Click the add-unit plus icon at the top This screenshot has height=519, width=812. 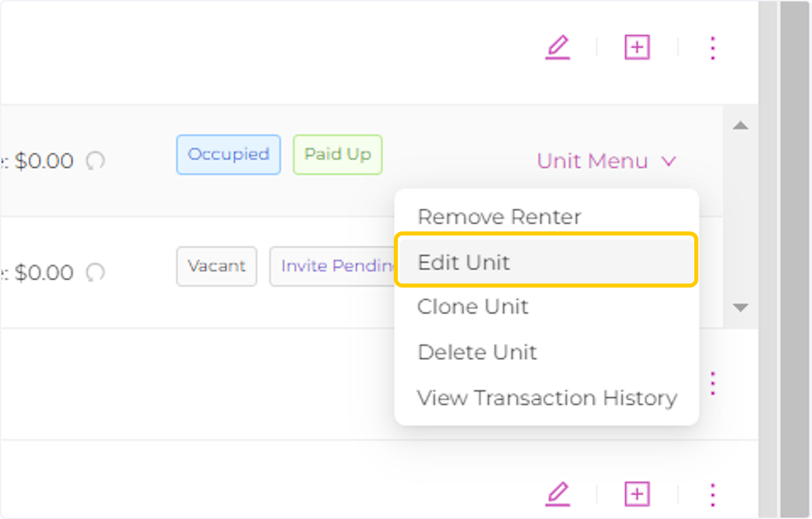pyautogui.click(x=636, y=47)
